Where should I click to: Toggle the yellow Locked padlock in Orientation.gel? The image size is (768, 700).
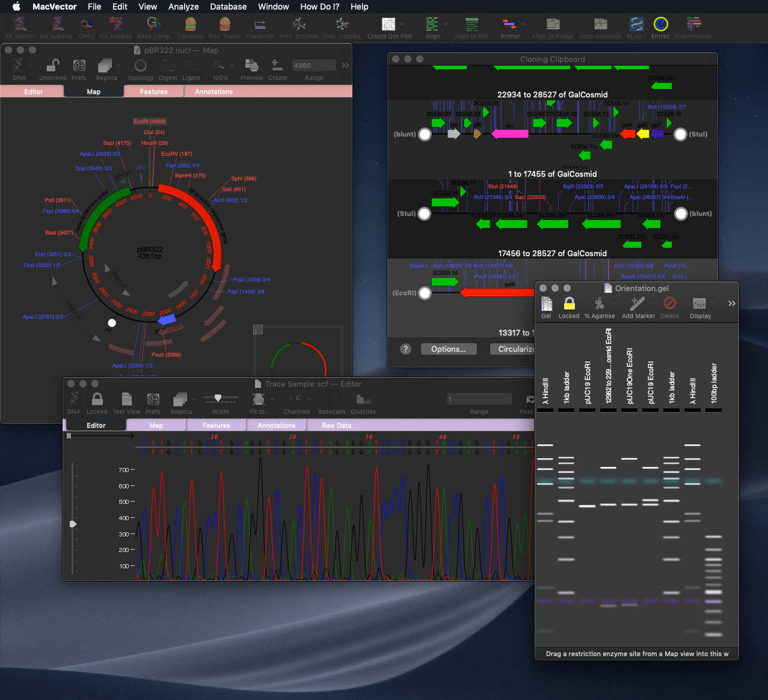pyautogui.click(x=569, y=304)
